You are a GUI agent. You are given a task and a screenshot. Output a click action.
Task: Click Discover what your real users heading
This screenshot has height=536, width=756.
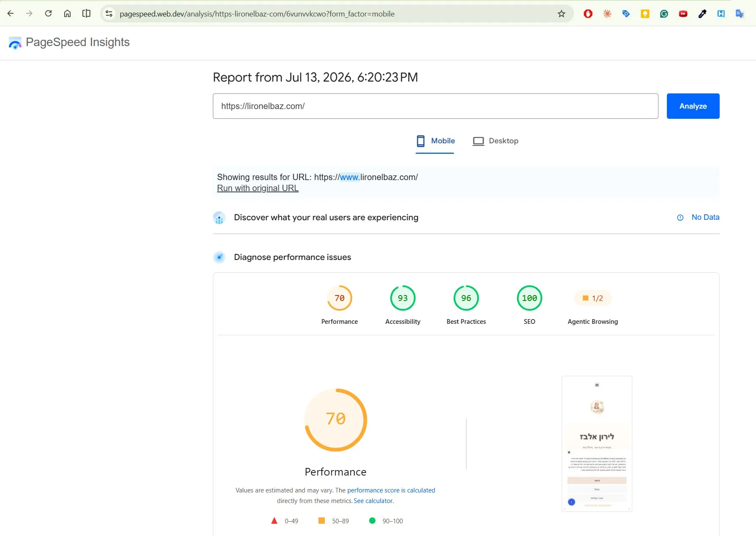click(x=326, y=217)
